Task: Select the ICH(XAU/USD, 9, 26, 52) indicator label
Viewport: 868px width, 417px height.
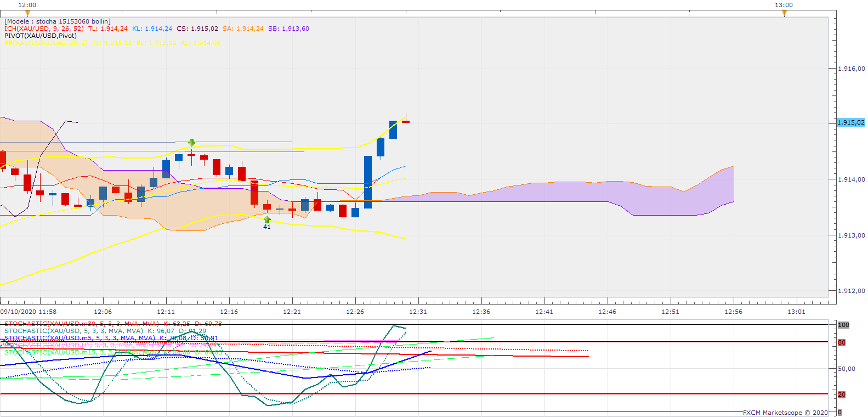Action: (44, 29)
